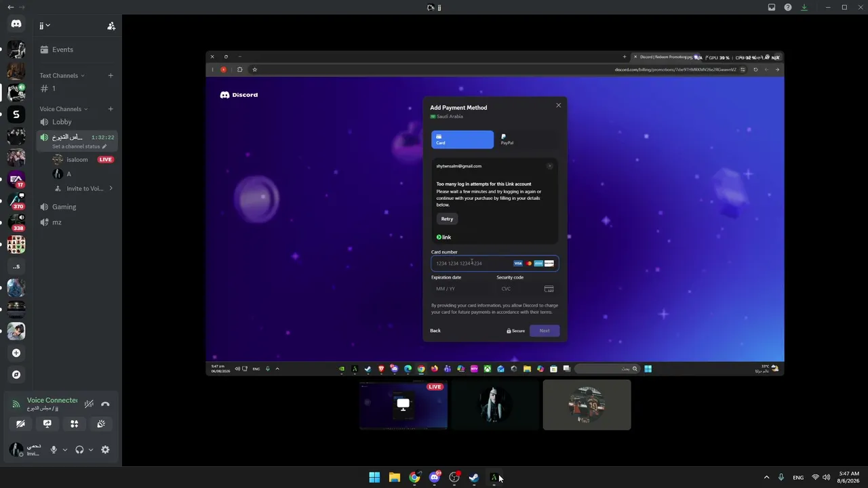Expand headphone output options arrow

click(91, 449)
